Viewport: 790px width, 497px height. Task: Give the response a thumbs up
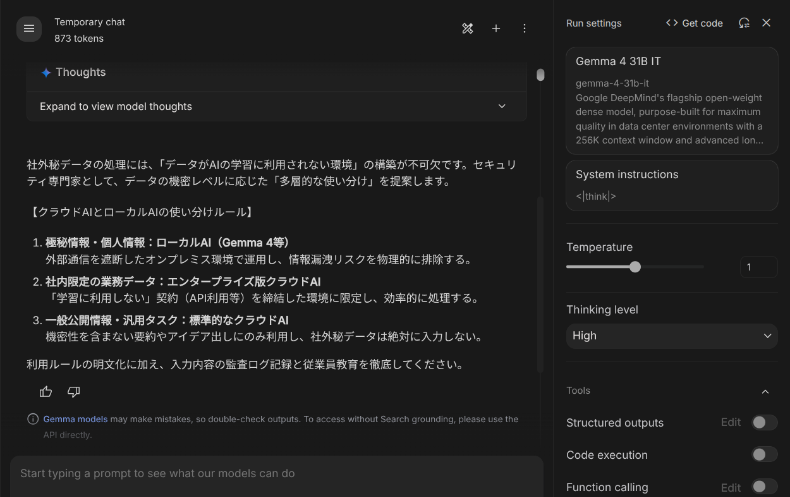pos(46,392)
